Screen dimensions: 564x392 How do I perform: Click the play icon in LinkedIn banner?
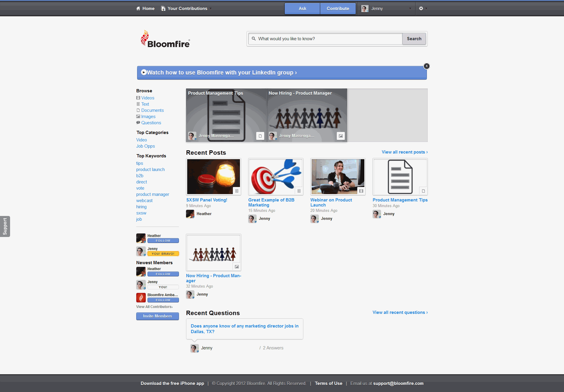(144, 72)
